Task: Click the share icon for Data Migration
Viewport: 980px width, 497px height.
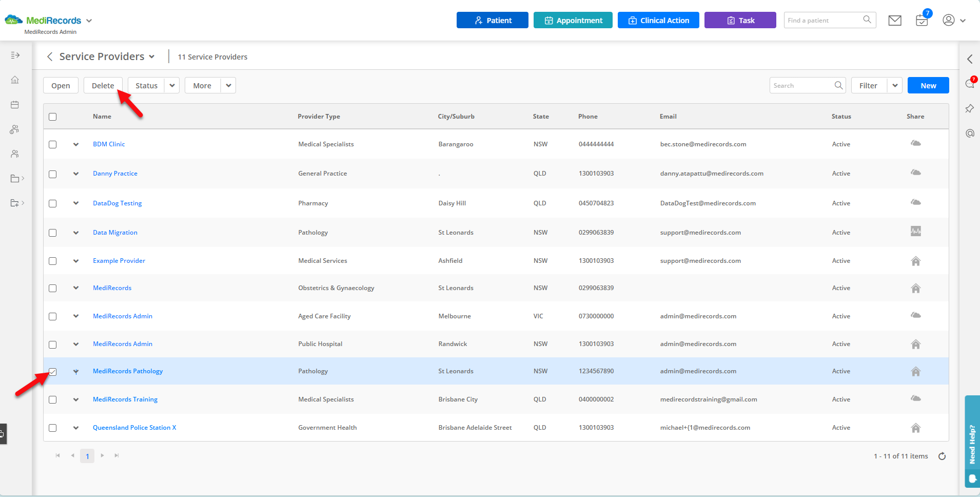Action: click(915, 232)
